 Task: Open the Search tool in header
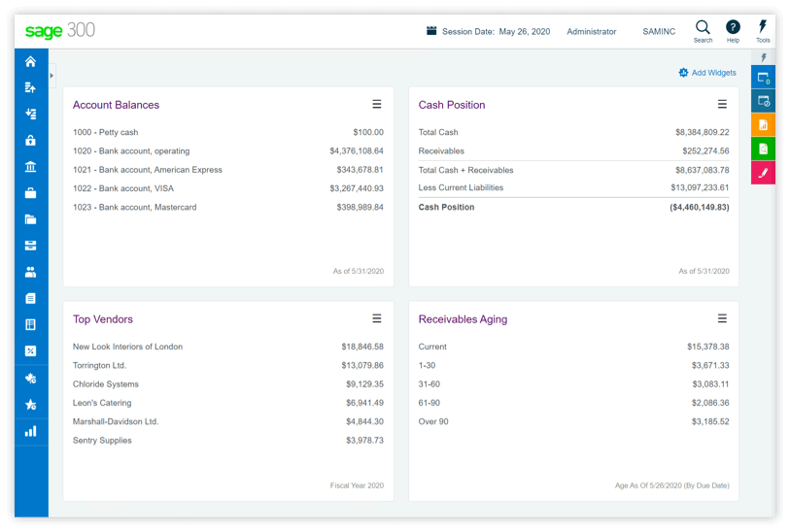(x=703, y=30)
